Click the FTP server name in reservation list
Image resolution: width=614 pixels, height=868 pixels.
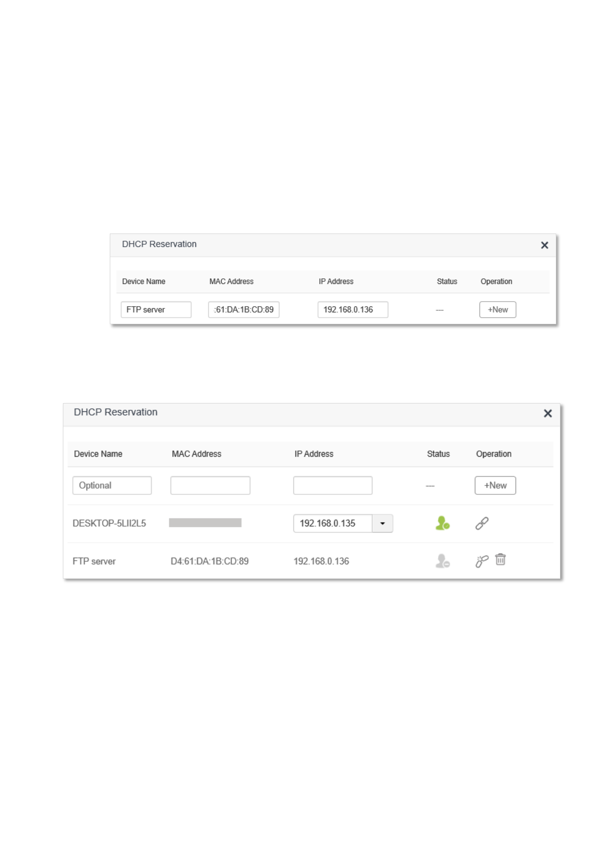point(94,561)
